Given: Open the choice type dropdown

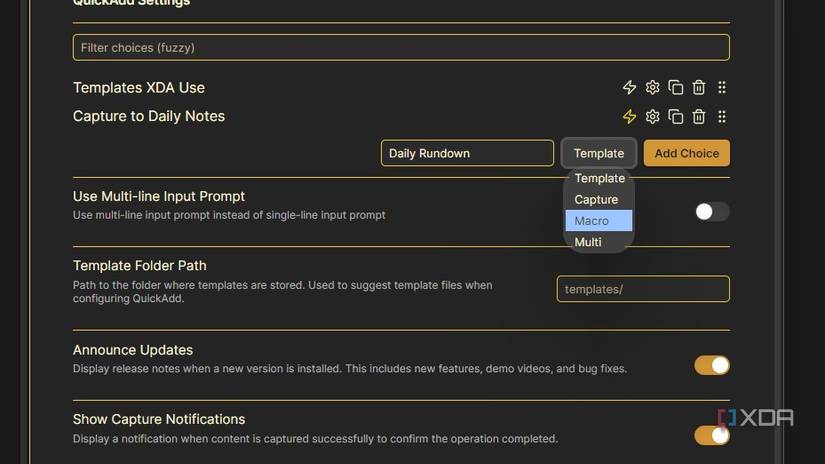Looking at the screenshot, I should click(599, 153).
